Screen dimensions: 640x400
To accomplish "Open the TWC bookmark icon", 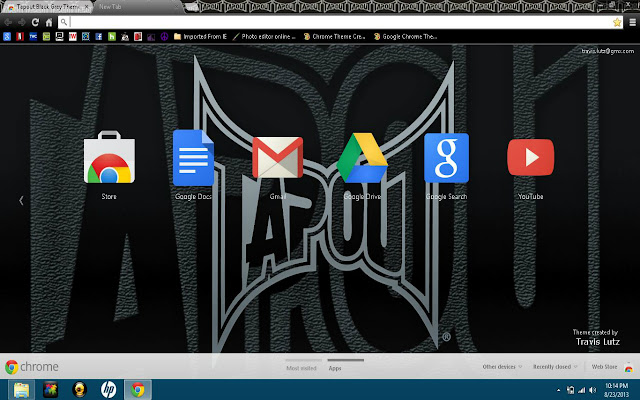I will coord(33,36).
